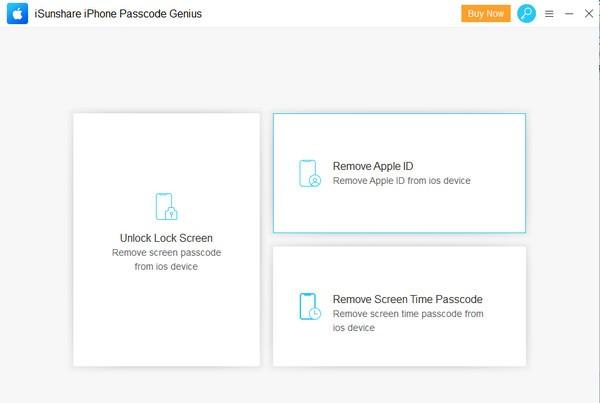Select the Unlock Lock Screen title
The image size is (600, 403).
(166, 238)
